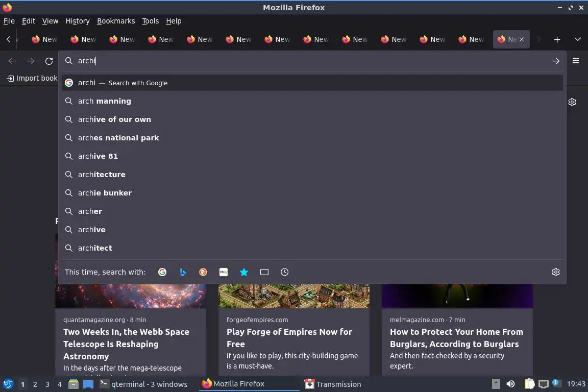Choose suggestion 'archive of our own'

pos(312,119)
